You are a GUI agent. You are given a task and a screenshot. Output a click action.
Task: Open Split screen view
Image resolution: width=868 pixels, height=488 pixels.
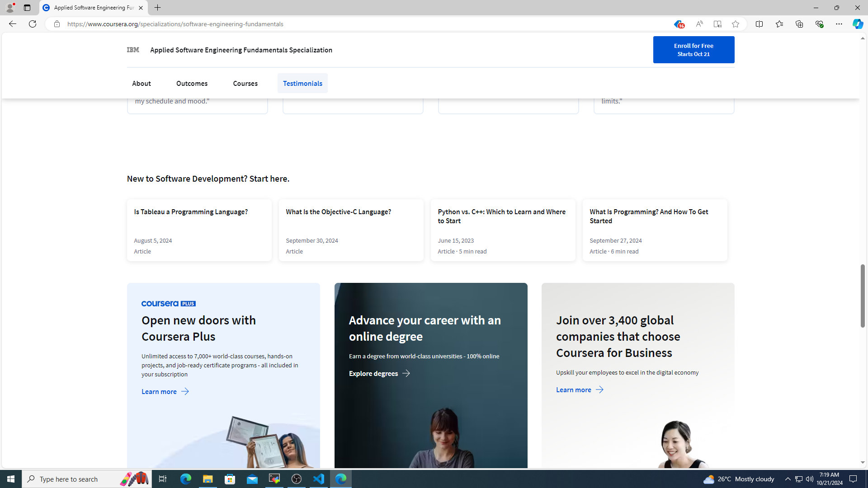(759, 24)
